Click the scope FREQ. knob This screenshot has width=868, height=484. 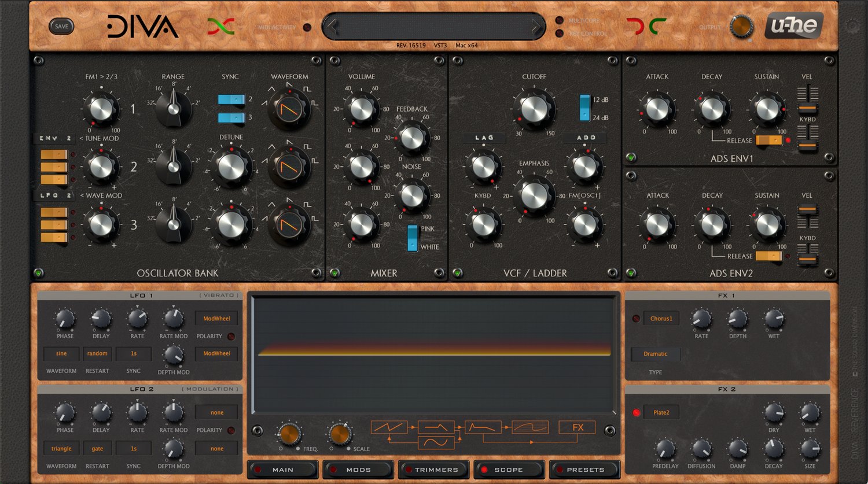coord(289,433)
